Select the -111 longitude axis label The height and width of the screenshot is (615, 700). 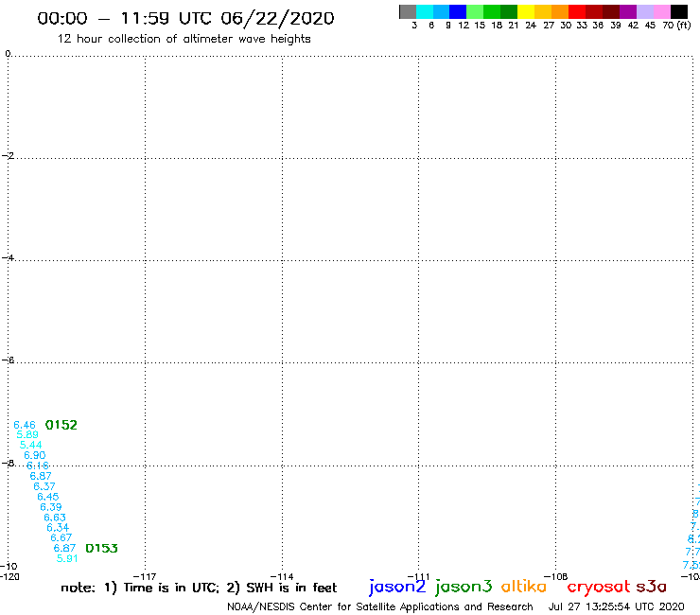tap(419, 577)
